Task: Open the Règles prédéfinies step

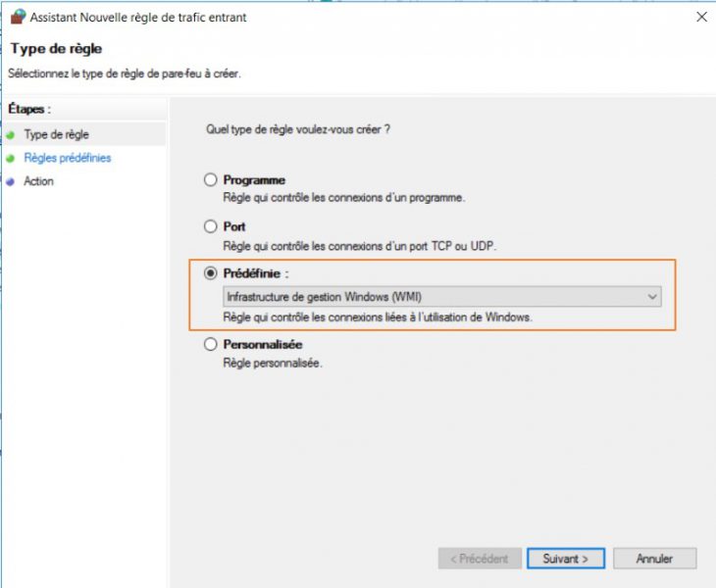Action: pyautogui.click(x=68, y=158)
